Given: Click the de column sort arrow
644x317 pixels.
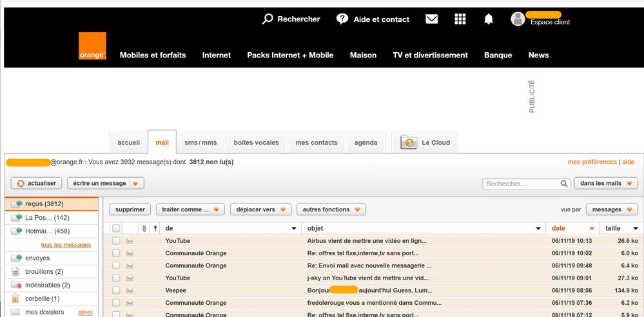Looking at the screenshot, I should pos(294,228).
